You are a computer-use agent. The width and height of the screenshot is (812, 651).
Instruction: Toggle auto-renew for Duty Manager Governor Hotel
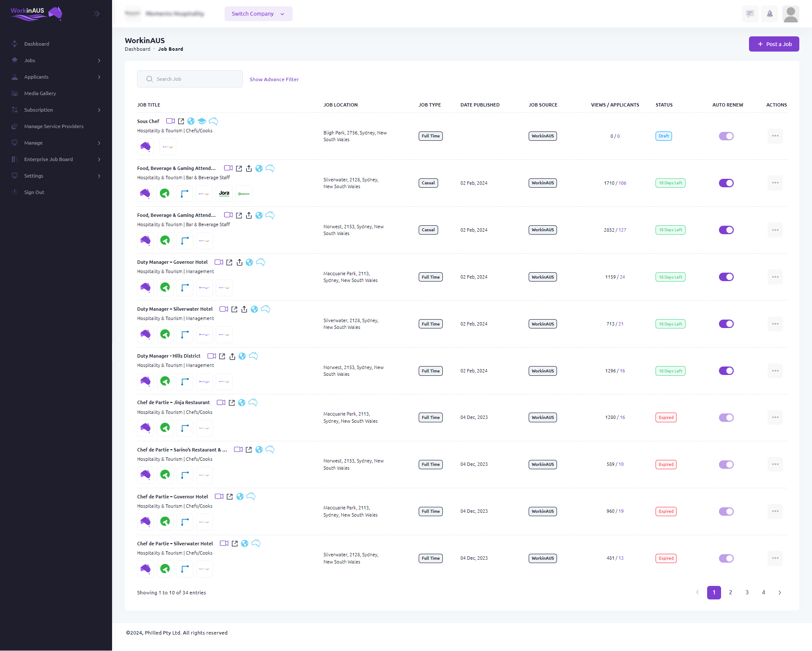point(726,277)
